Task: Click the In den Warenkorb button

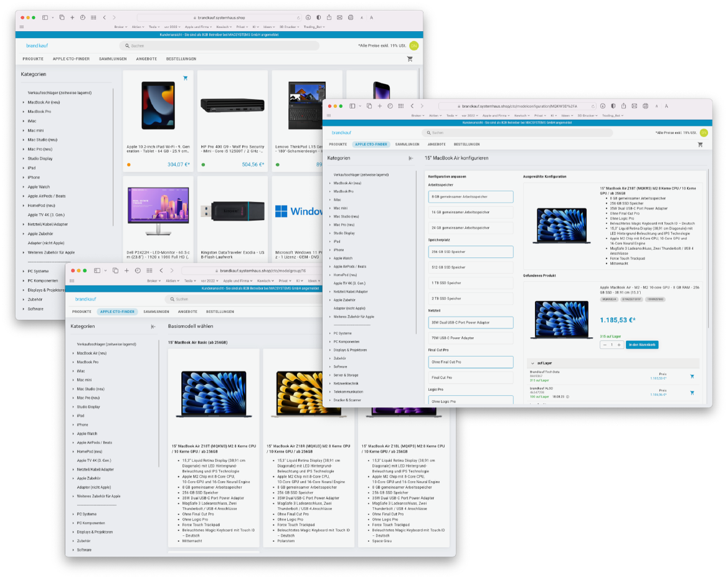Action: coord(642,345)
